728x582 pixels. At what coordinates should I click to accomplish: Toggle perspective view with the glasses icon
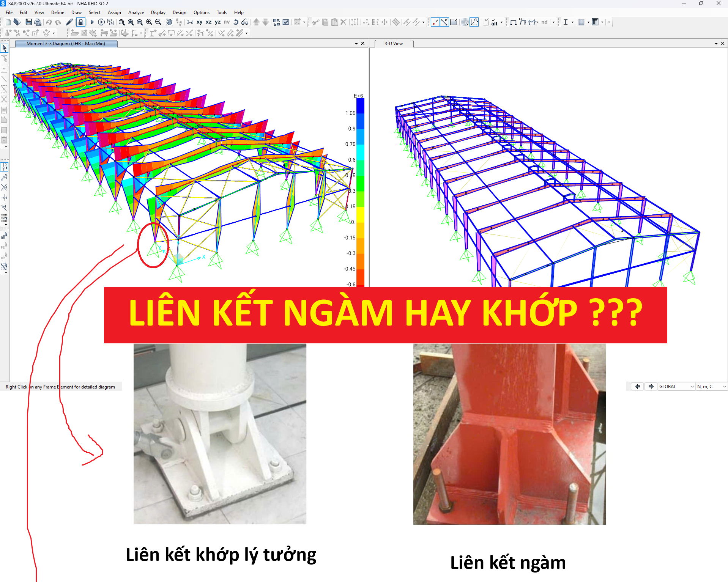point(245,22)
